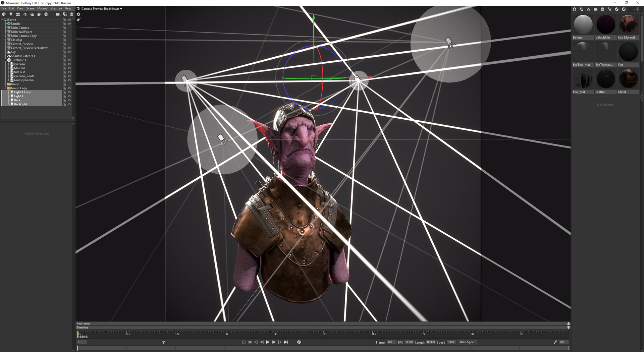644x352 pixels.
Task: Open the File menu
Action: [x=4, y=8]
